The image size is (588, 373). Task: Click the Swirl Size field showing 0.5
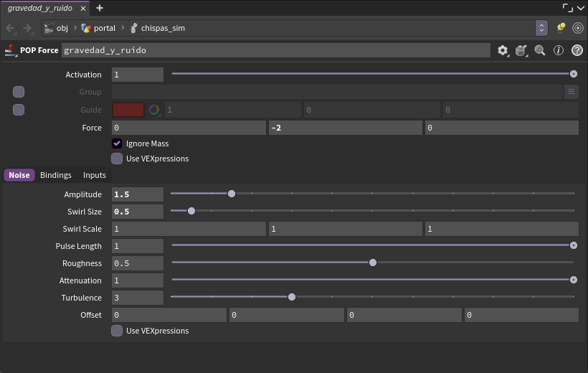click(138, 212)
